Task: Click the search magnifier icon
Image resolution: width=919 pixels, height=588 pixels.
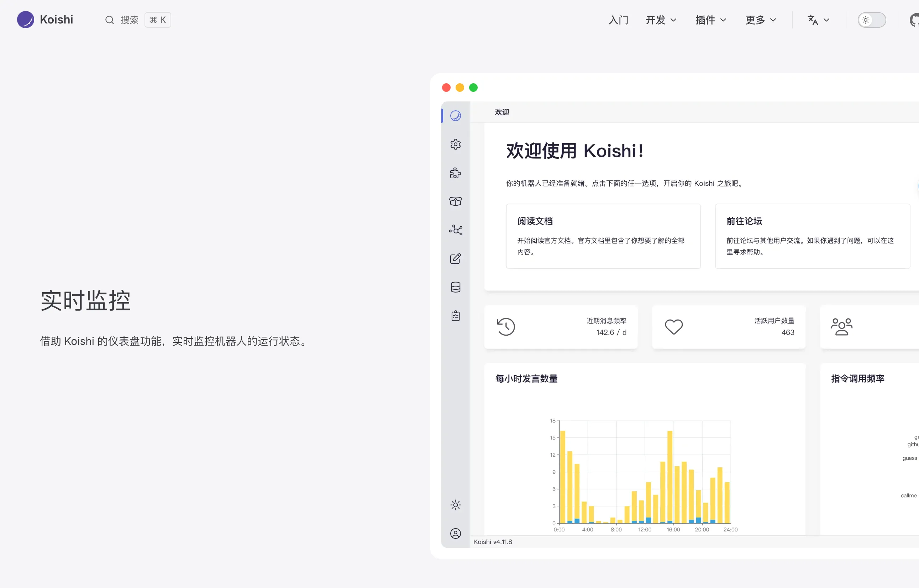Action: click(x=110, y=20)
